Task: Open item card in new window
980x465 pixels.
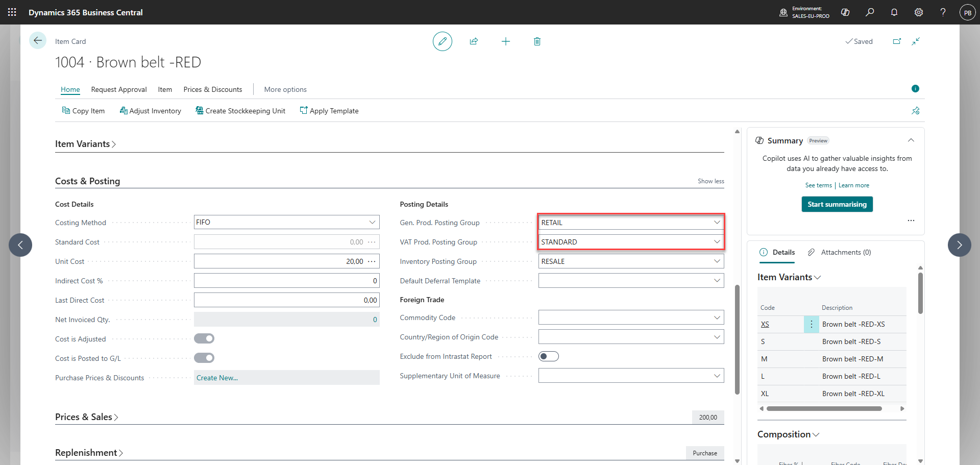Action: 897,41
